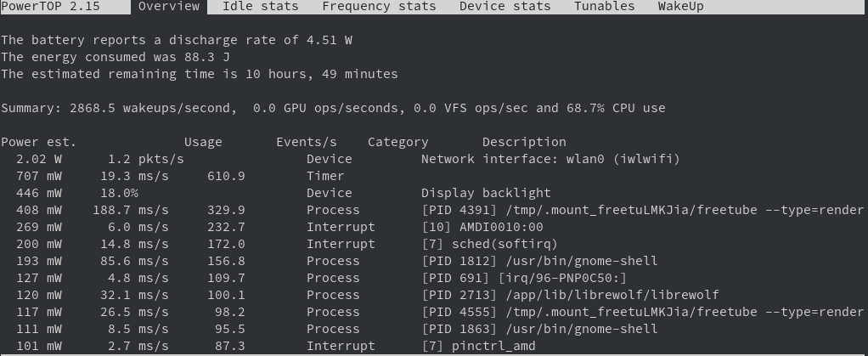The width and height of the screenshot is (868, 356).
Task: Click the PID 1812 gnome-shell process
Action: pos(539,261)
